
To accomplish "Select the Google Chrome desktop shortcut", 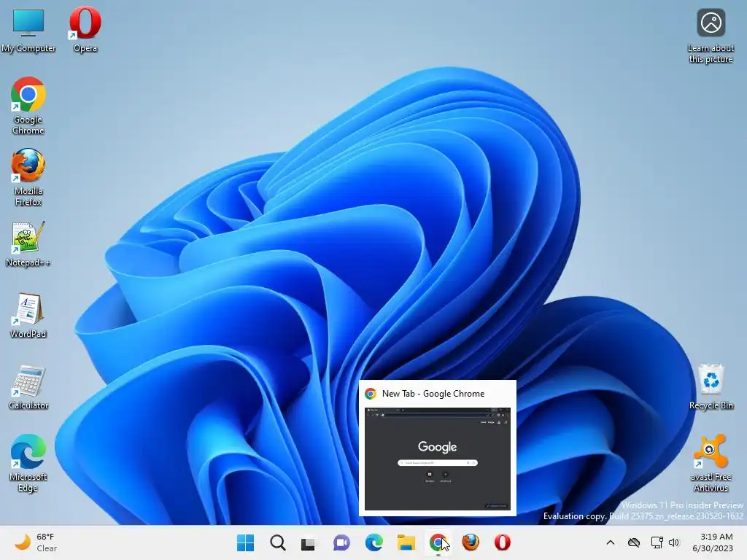I will (x=28, y=106).
